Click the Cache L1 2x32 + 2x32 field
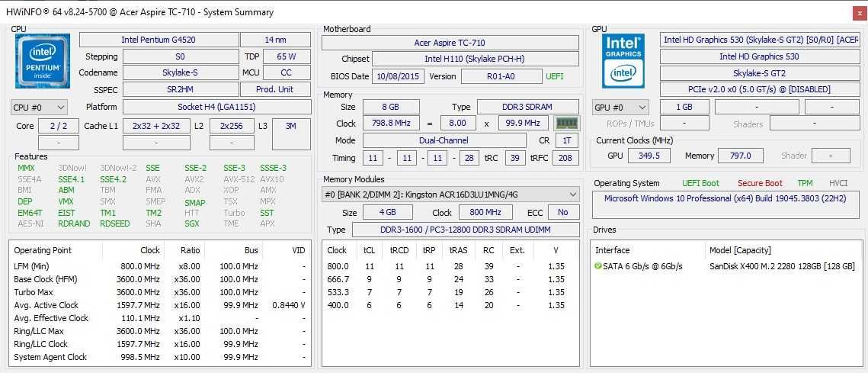Screen dimensions: 868x373 point(156,126)
